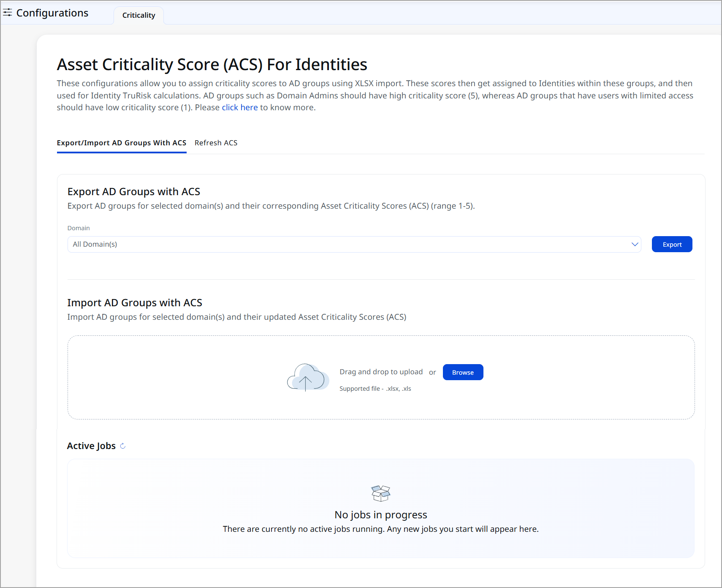Refresh the Active Jobs list icon
This screenshot has width=722, height=588.
123,446
